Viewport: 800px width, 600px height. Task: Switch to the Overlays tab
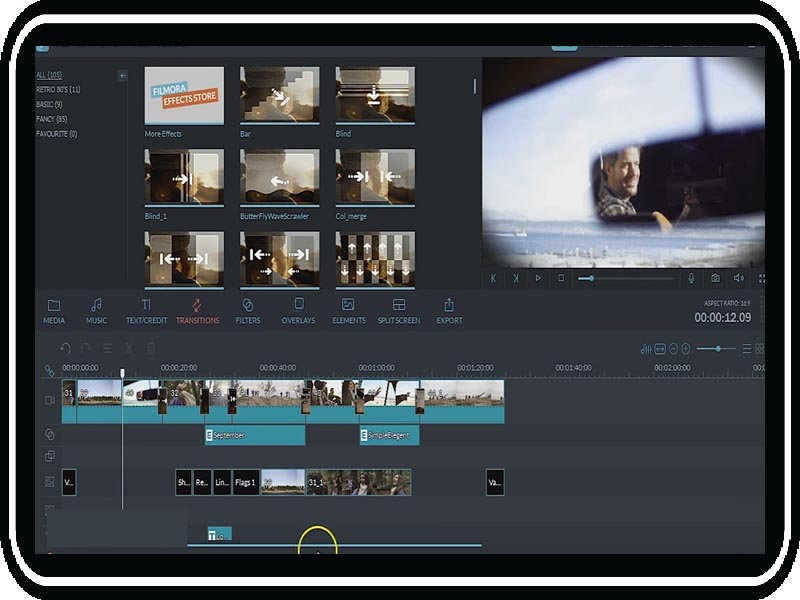point(298,312)
